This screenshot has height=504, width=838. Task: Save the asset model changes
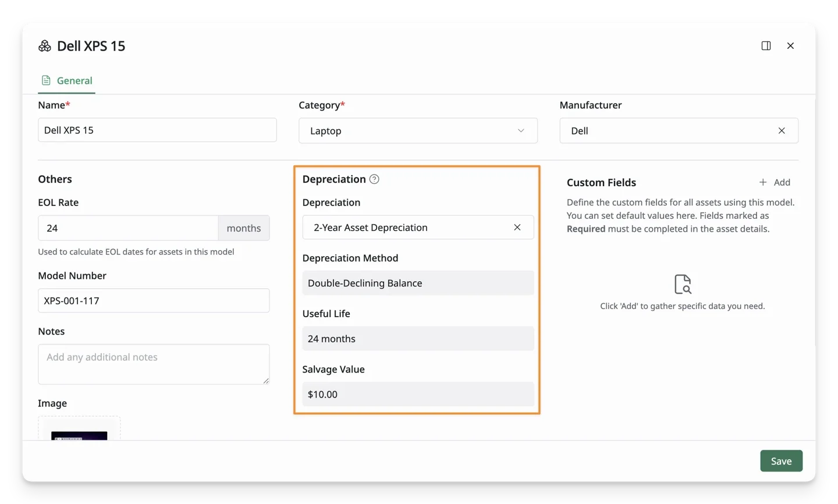[x=781, y=461]
